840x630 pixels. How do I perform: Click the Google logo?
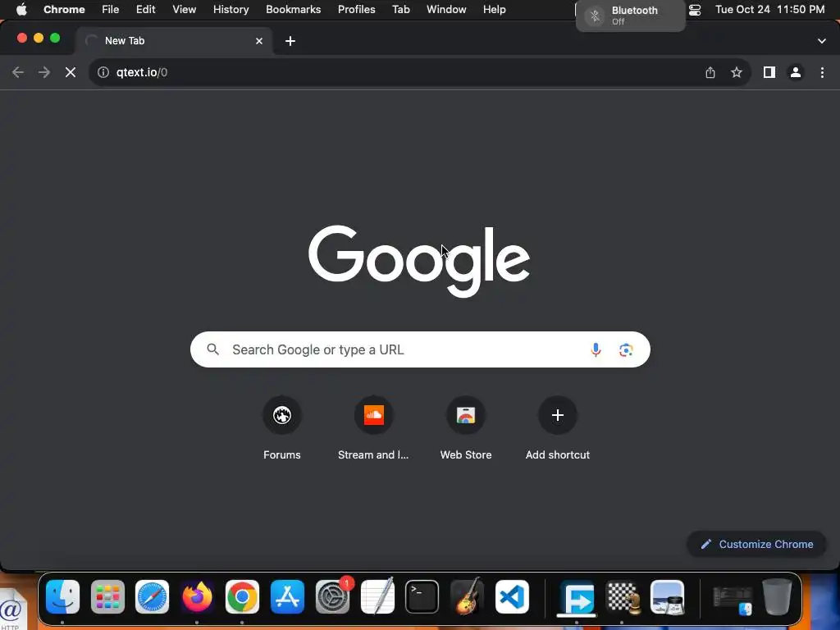pyautogui.click(x=419, y=261)
